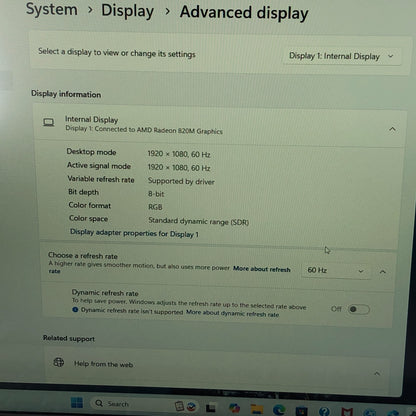Open the Windows Start menu
The height and width of the screenshot is (416, 416).
click(x=77, y=403)
